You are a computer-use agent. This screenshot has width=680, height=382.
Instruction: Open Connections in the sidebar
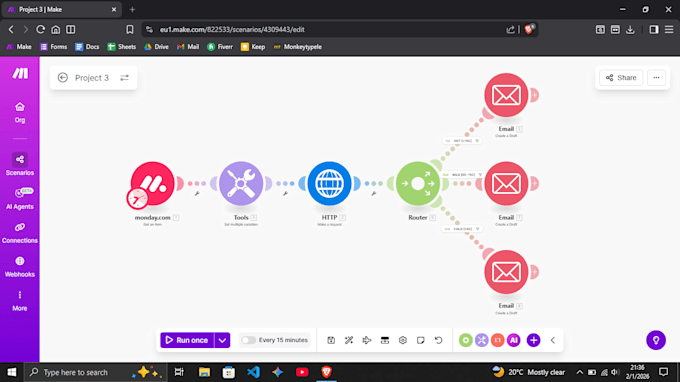coord(20,232)
